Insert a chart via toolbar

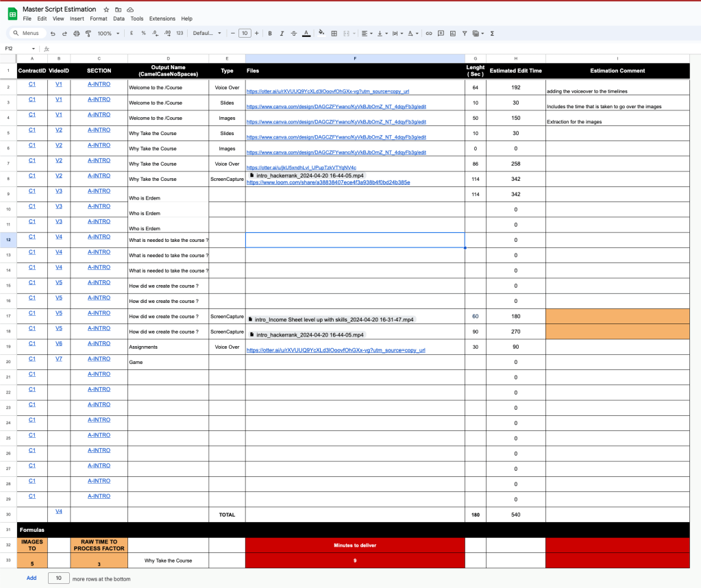point(453,34)
